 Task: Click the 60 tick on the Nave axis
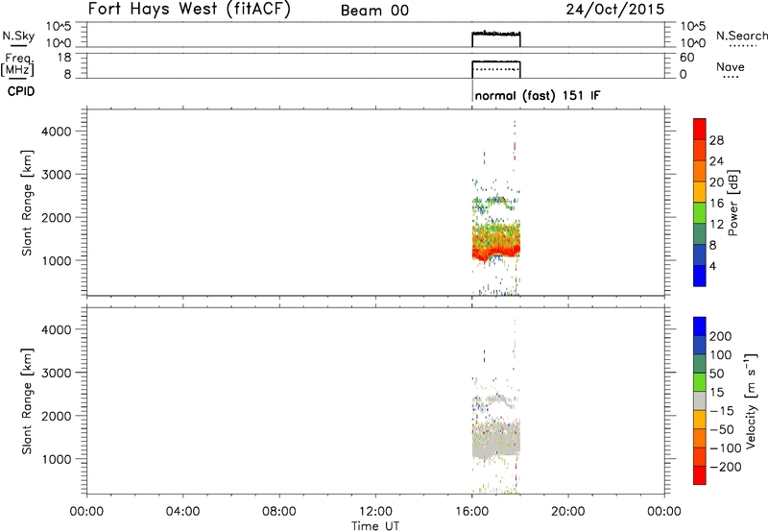[x=686, y=58]
